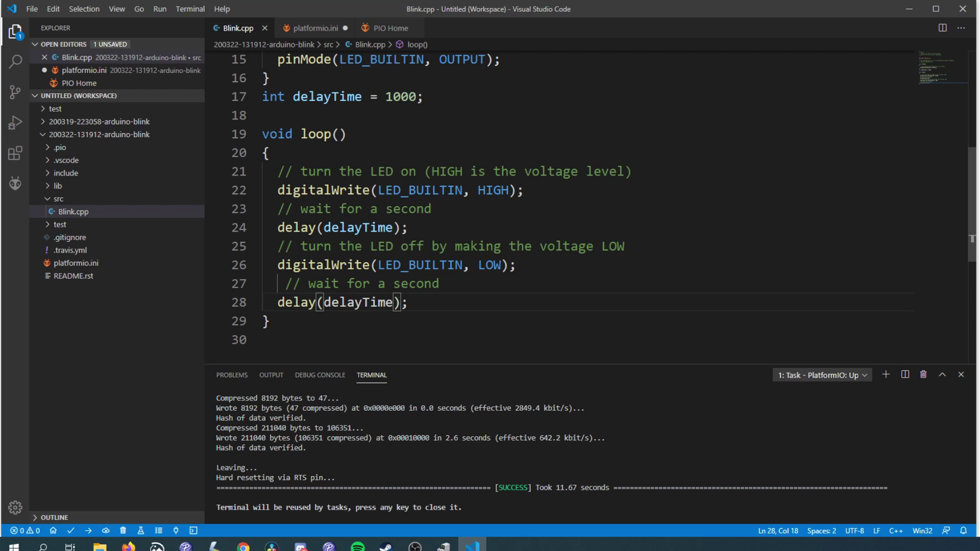Change line ending by clicking LF
The image size is (980, 551).
pos(876,531)
